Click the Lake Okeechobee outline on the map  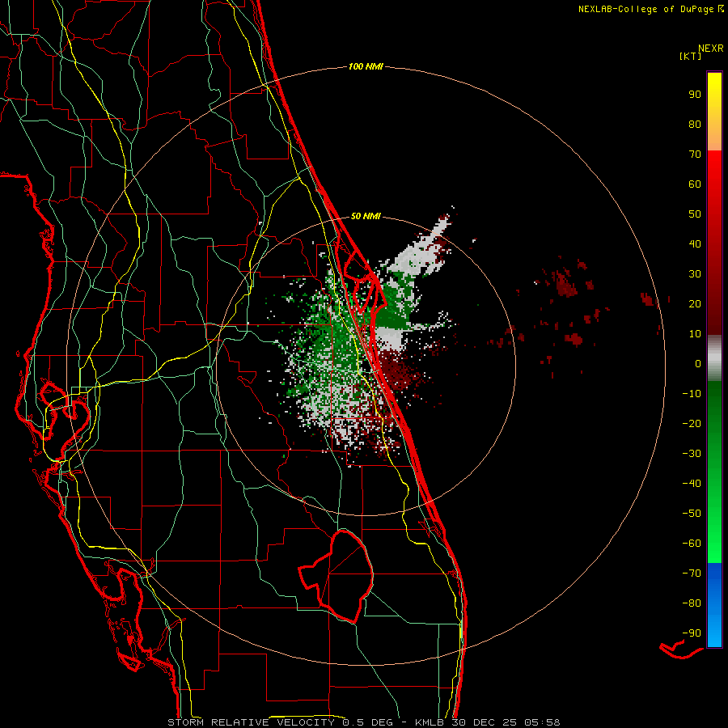[x=336, y=576]
